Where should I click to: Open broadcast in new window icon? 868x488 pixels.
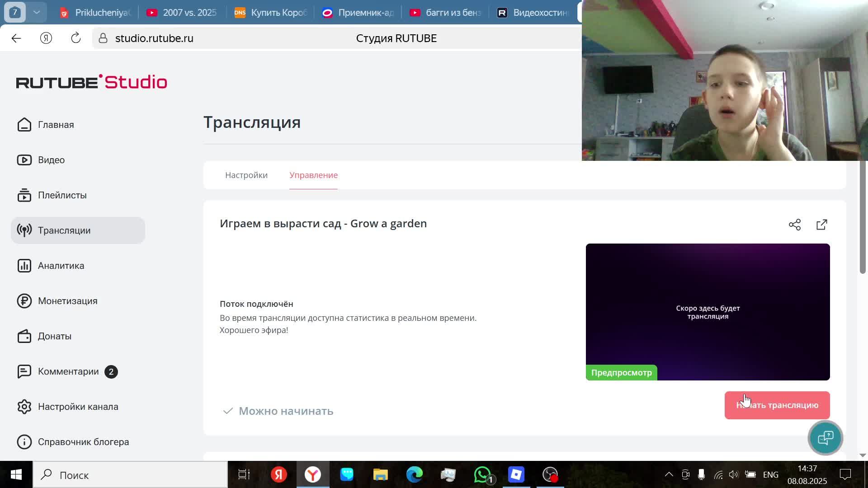click(821, 225)
